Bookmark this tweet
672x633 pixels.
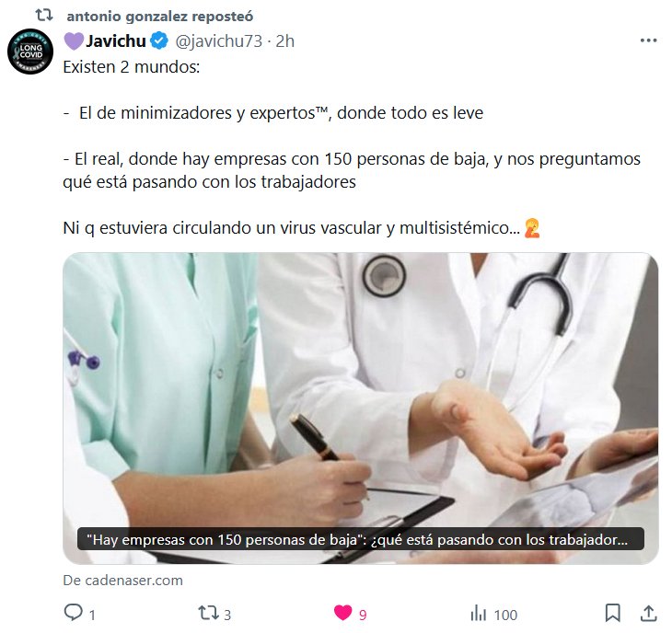pos(613,614)
